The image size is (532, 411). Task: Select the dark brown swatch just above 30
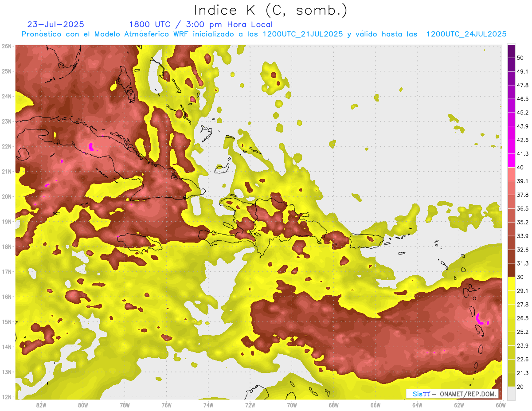tap(511, 270)
